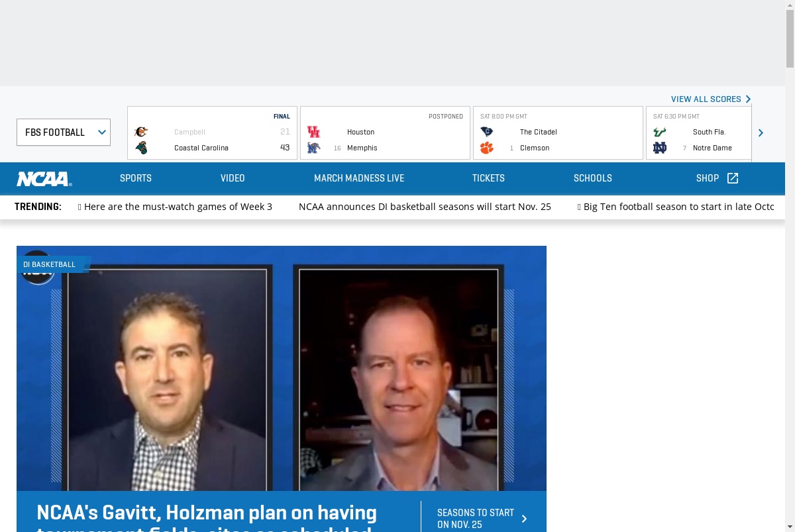Select the South Fla. team name
795x532 pixels.
[710, 132]
